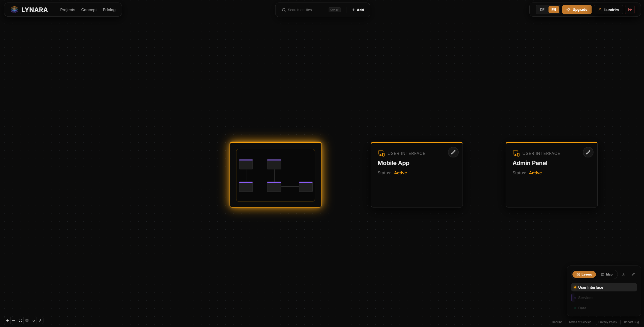Click the edit pencil on the Admin Panel card
The image size is (644, 327).
(588, 152)
